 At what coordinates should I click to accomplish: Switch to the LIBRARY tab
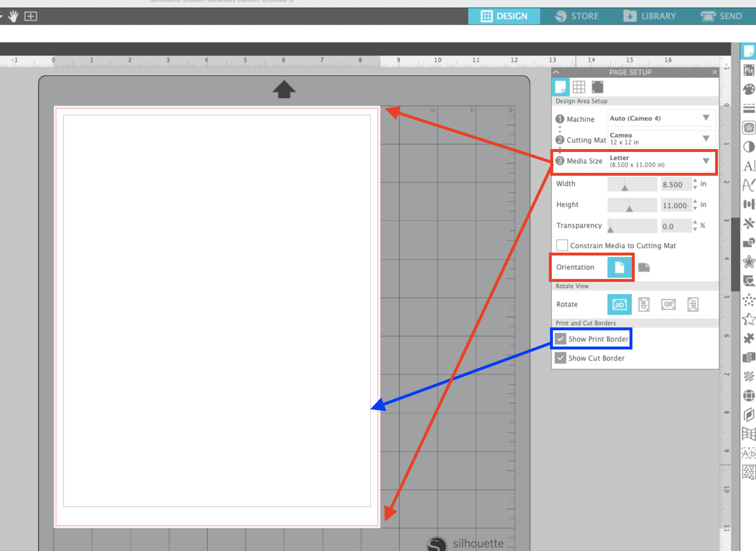pyautogui.click(x=650, y=16)
